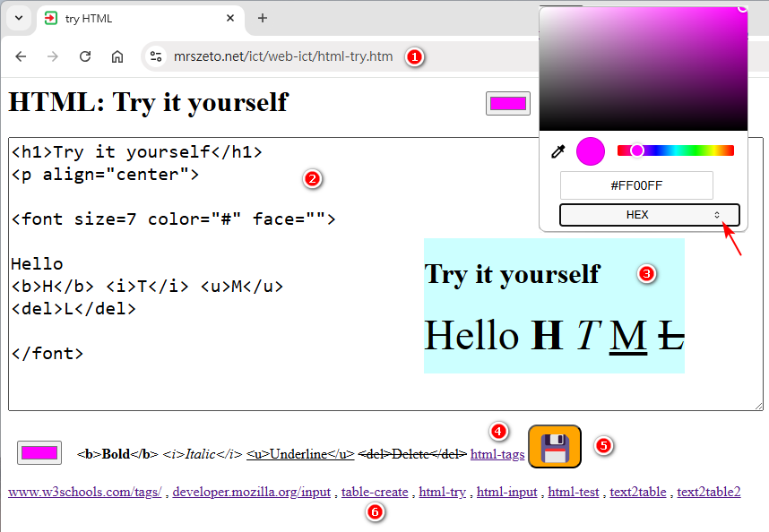The image size is (769, 532).
Task: Open a new tab with plus icon
Action: click(263, 18)
